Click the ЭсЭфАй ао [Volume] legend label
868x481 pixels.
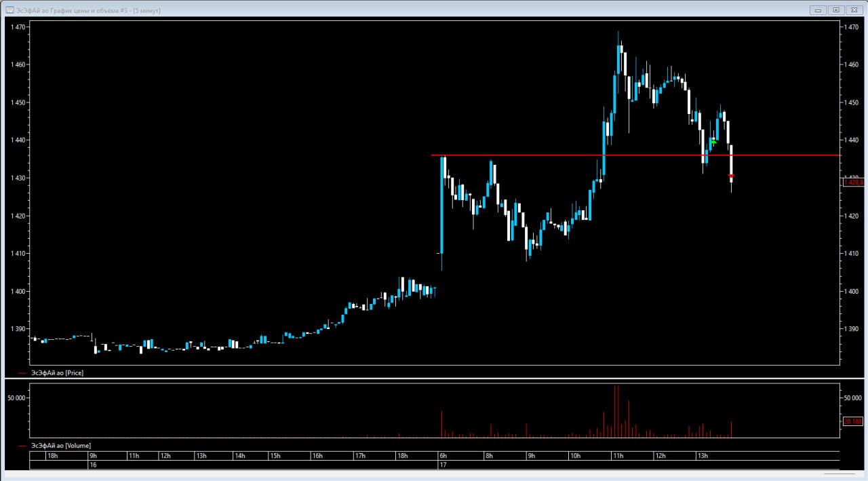coord(61,445)
